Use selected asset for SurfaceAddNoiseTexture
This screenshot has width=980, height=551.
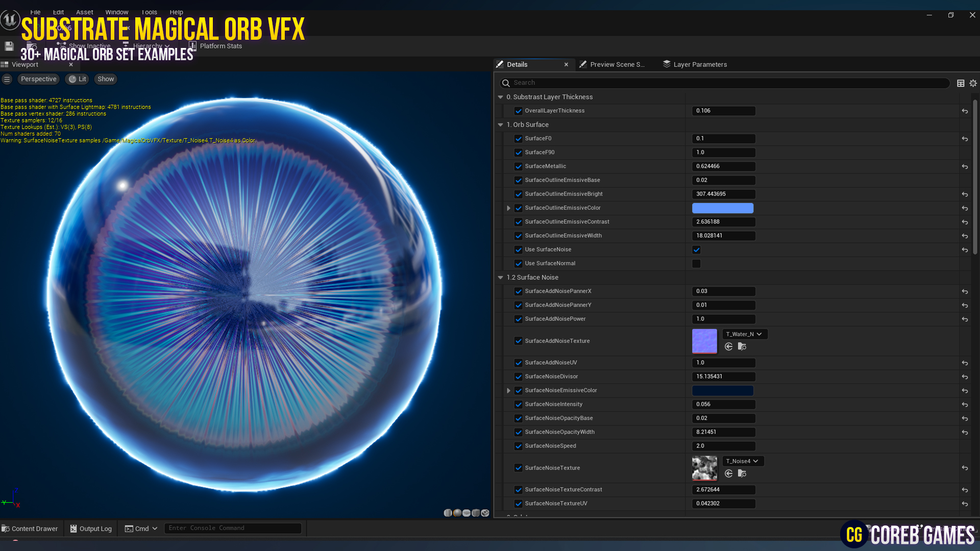[x=729, y=346]
